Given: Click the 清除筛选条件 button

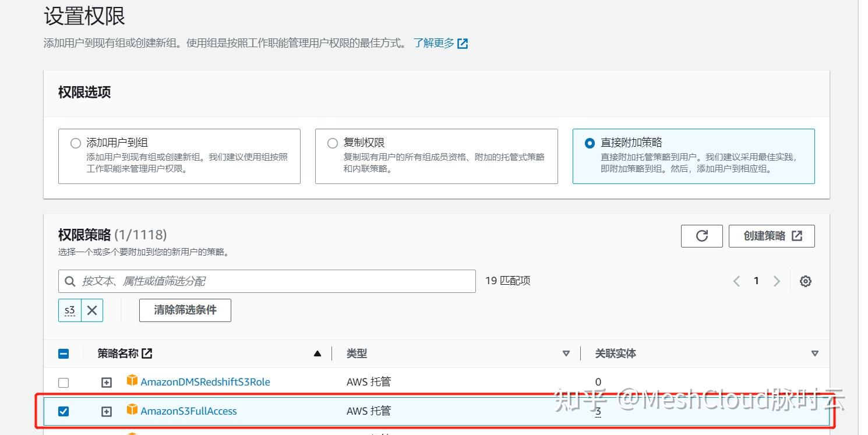Looking at the screenshot, I should 185,310.
